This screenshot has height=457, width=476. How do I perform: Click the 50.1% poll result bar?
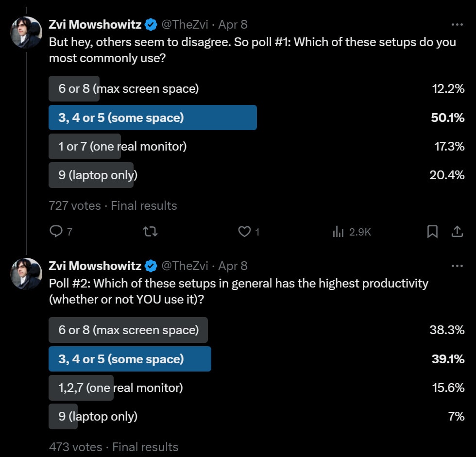click(153, 118)
